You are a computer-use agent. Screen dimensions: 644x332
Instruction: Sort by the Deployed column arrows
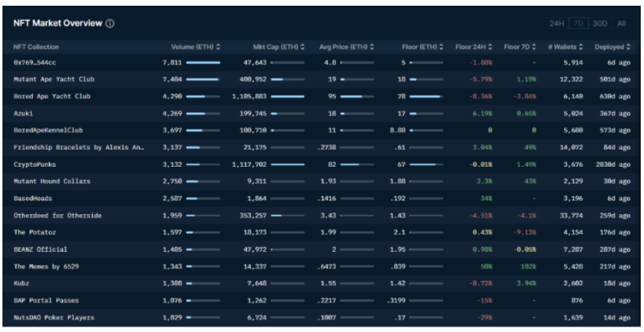(x=628, y=47)
